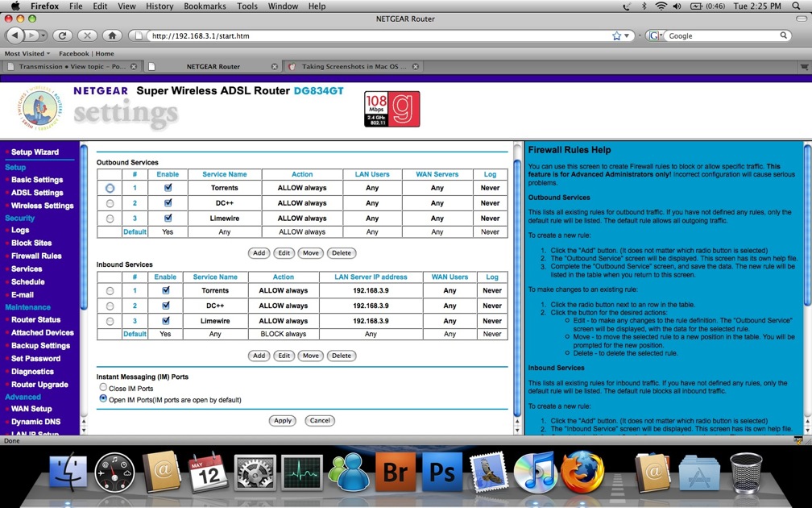Open the History menu
This screenshot has height=508, width=812.
(x=159, y=6)
